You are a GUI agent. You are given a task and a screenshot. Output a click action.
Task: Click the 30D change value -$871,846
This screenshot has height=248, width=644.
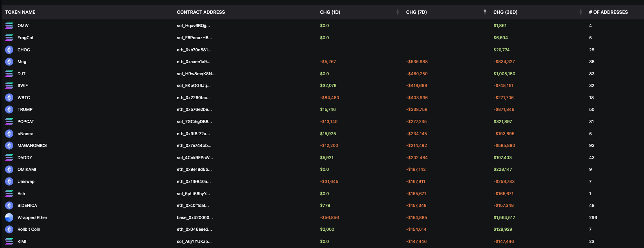click(504, 110)
